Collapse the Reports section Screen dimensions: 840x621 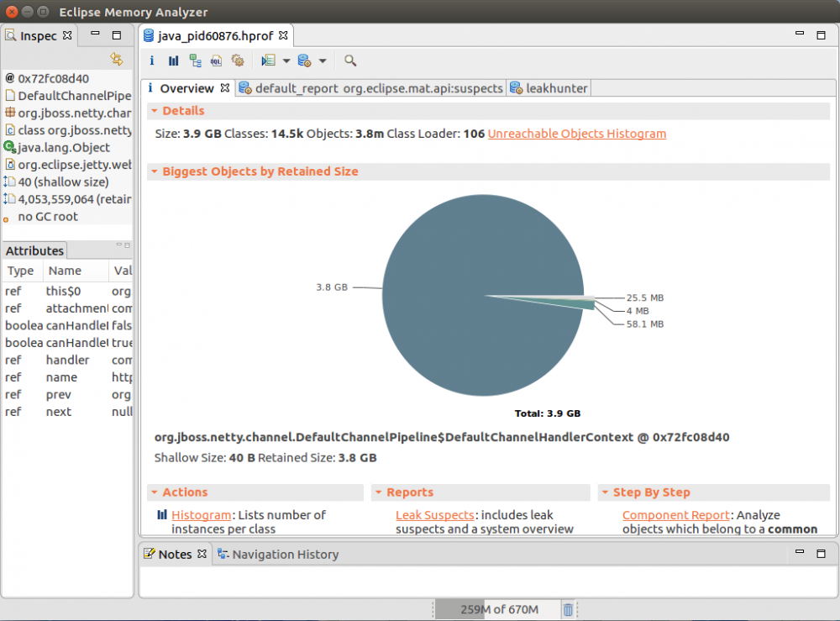[x=378, y=492]
